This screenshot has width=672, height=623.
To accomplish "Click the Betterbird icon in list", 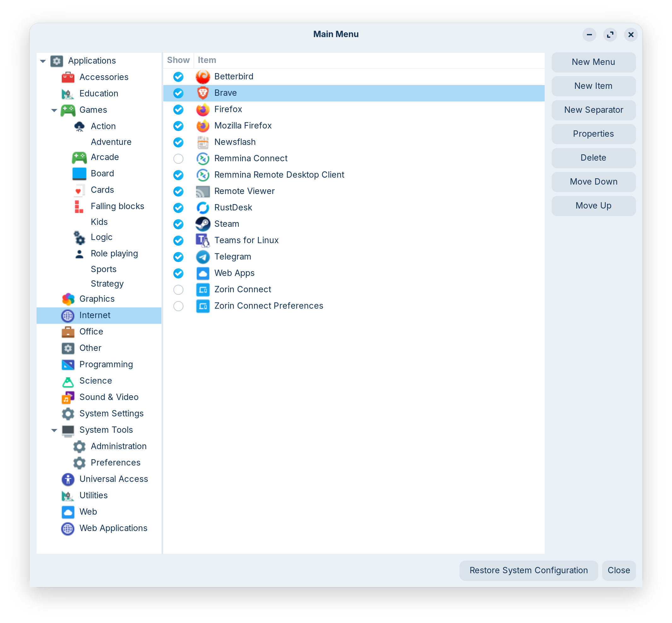I will 203,77.
